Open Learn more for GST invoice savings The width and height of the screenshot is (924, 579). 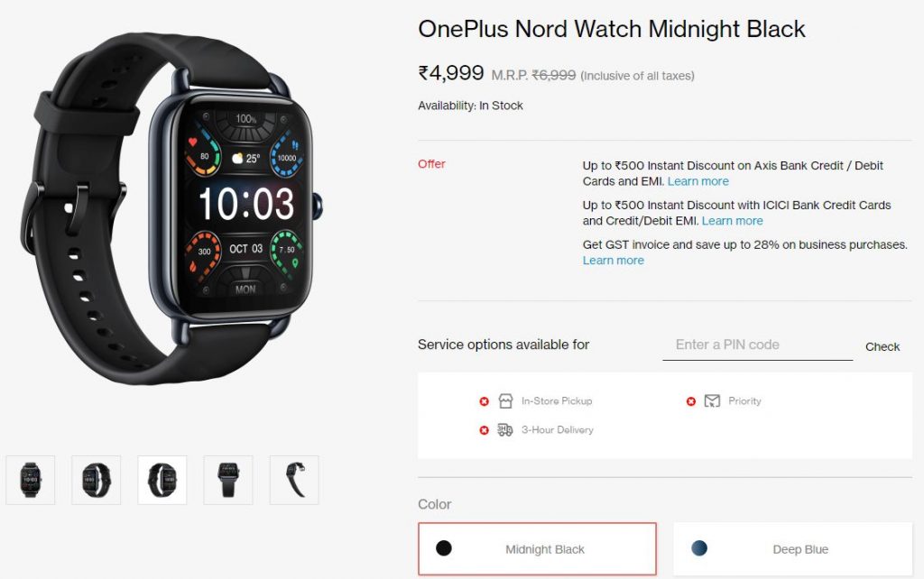(613, 261)
